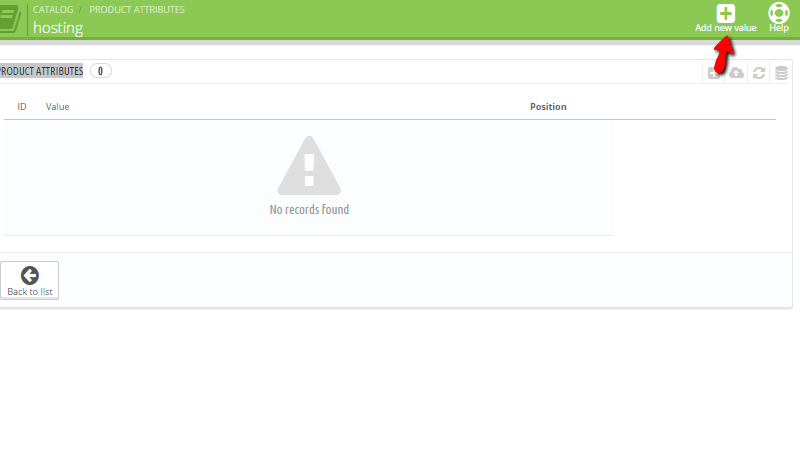Open PRODUCT ATTRIBUTES breadcrumb in header
Viewport: 800px width, 450px height.
click(137, 9)
